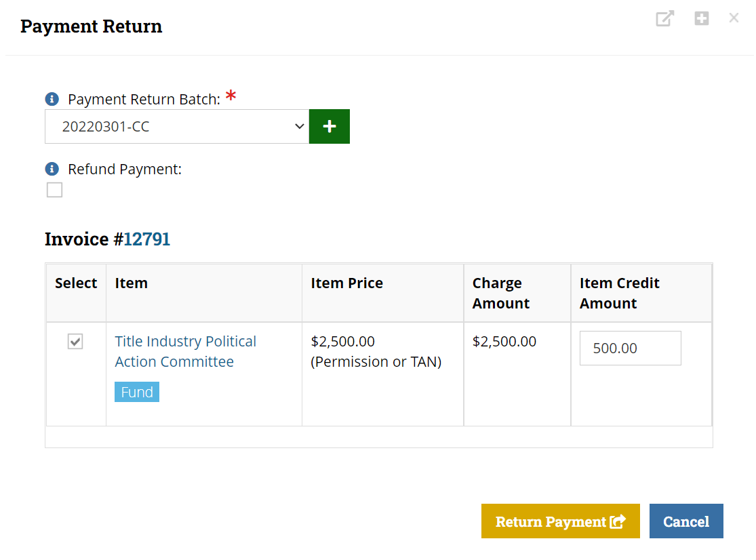Click info icon beside Payment Return Batch
Viewport: 756px width, 560px height.
52,99
